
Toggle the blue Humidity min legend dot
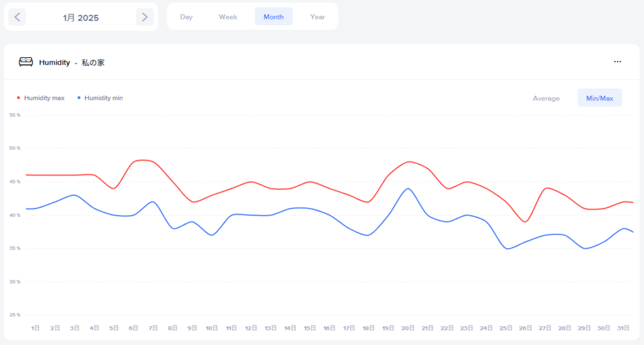[x=79, y=98]
